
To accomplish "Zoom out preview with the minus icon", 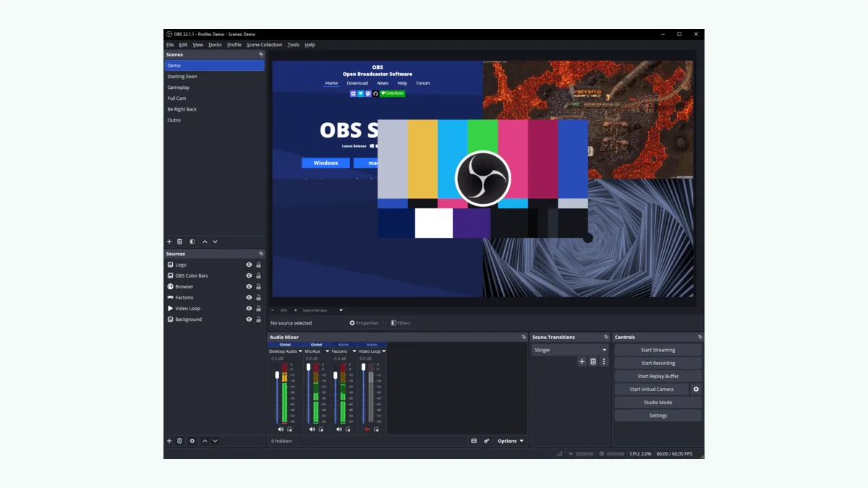I will click(273, 310).
